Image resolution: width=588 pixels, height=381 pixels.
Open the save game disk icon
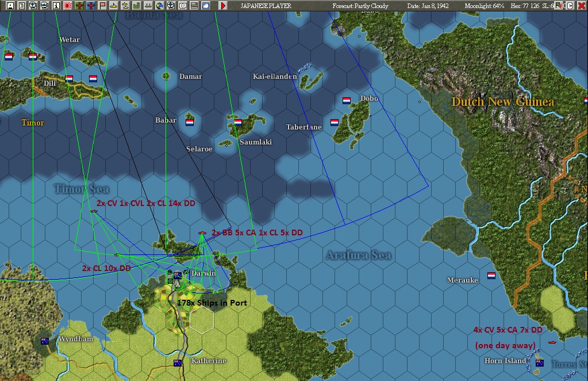(x=10, y=6)
